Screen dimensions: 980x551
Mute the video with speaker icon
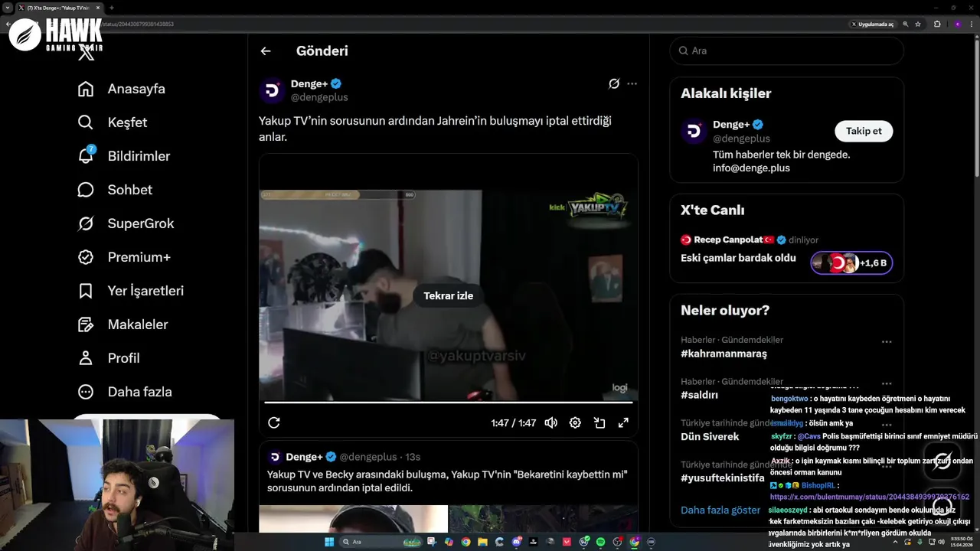pyautogui.click(x=550, y=422)
